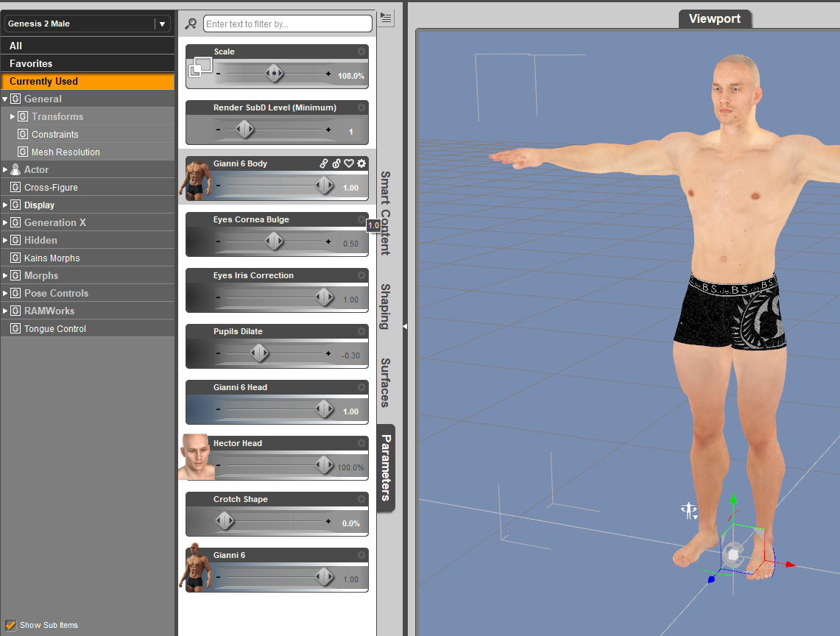Open gear for Gianni 6 parameter
The height and width of the screenshot is (636, 840).
coord(361,555)
